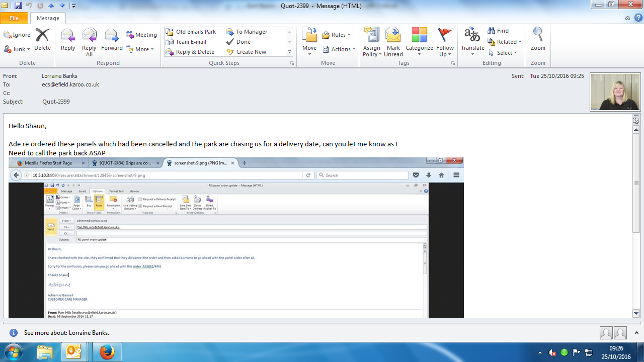Click Find in the Editing group
Viewport: 644px width, 362px height.
click(x=498, y=31)
